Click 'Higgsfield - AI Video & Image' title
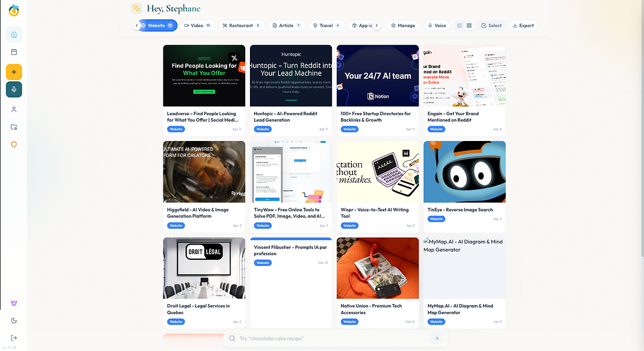Viewport: 644px width, 351px height. [197, 213]
